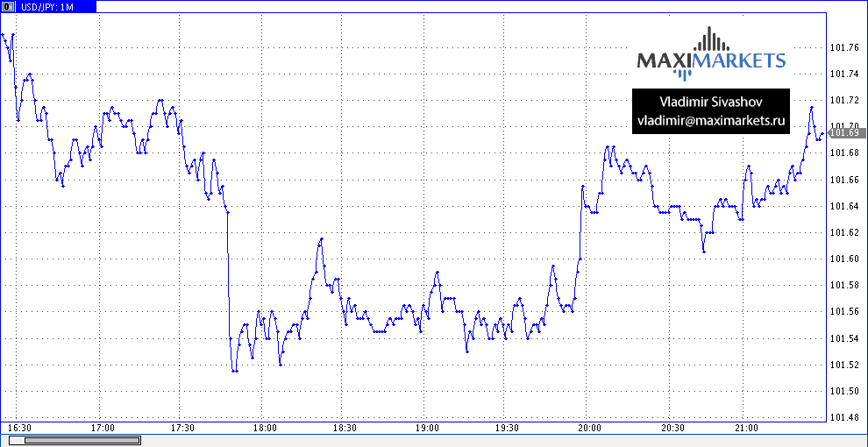Click the 101.52 price axis label
Image resolution: width=868 pixels, height=447 pixels.
pos(843,365)
